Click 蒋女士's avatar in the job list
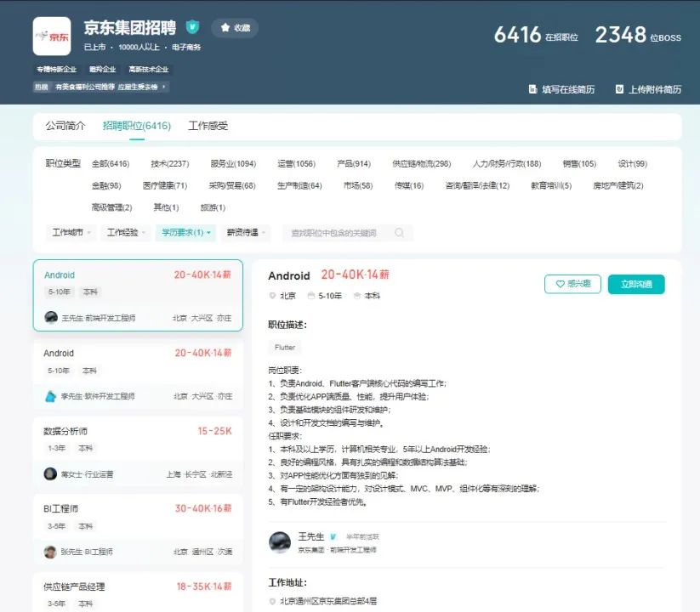 click(x=50, y=473)
